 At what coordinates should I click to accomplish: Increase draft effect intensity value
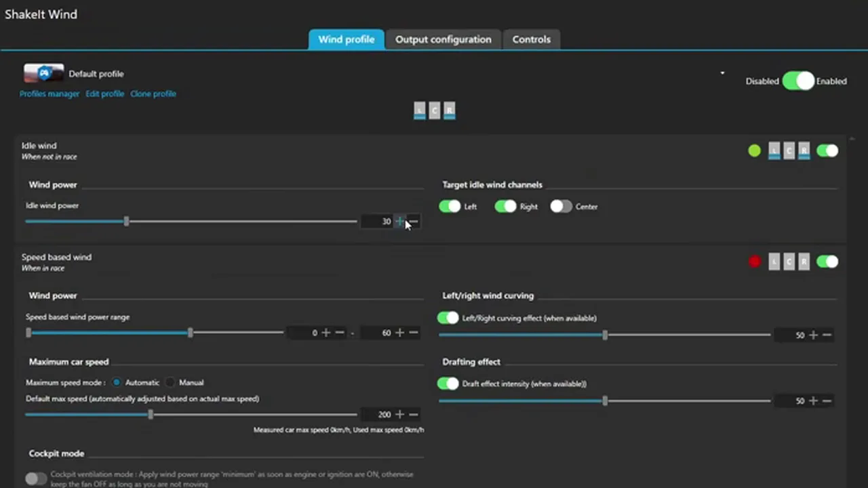point(813,401)
